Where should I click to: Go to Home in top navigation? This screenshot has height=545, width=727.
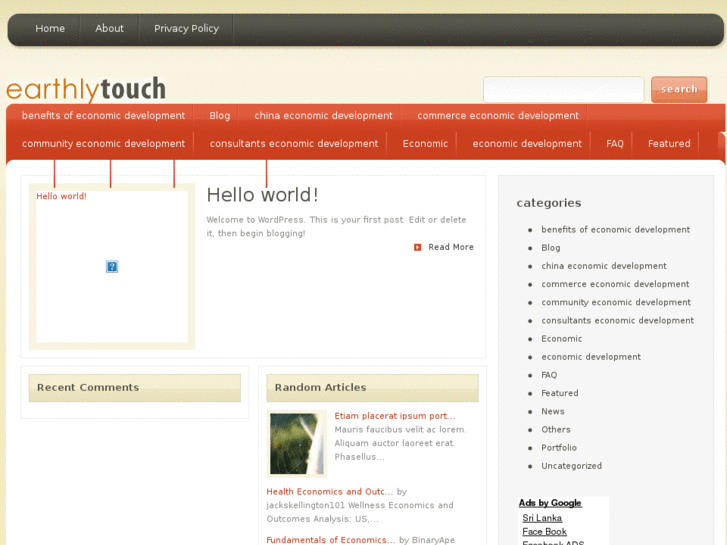coord(50,28)
